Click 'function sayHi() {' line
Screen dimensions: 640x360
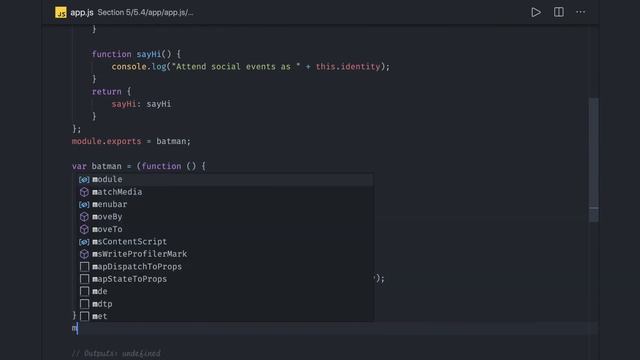pyautogui.click(x=136, y=54)
